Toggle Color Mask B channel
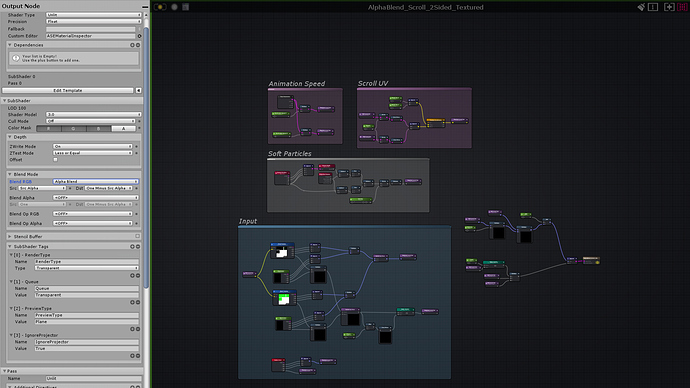The width and height of the screenshot is (690, 388). click(x=99, y=128)
